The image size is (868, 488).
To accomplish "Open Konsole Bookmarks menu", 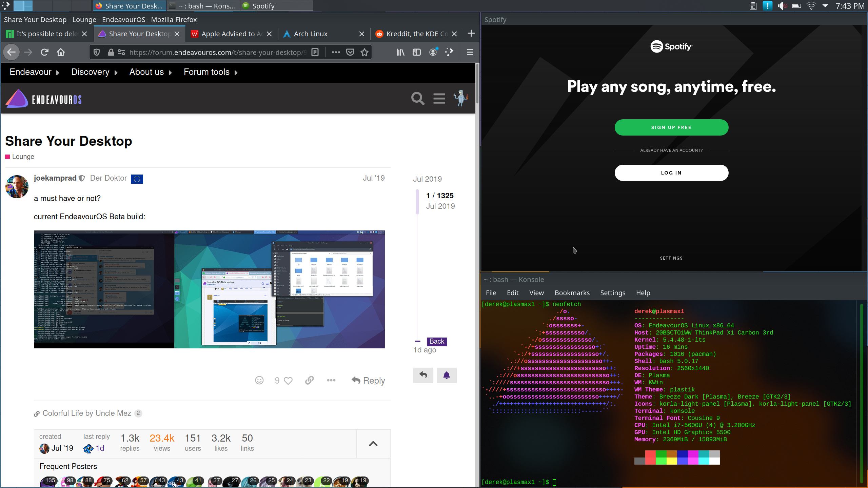I will pyautogui.click(x=572, y=293).
